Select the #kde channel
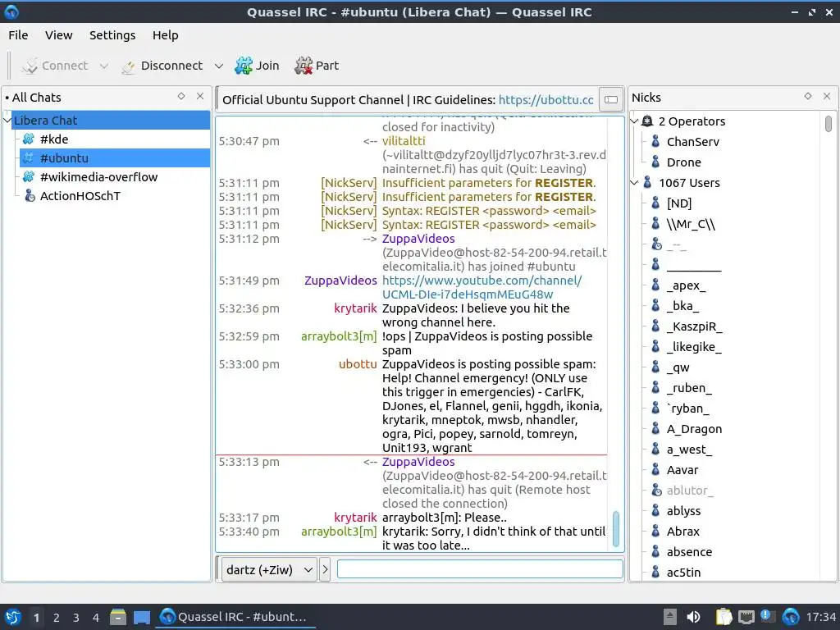Screen dimensions: 840x630 point(54,139)
